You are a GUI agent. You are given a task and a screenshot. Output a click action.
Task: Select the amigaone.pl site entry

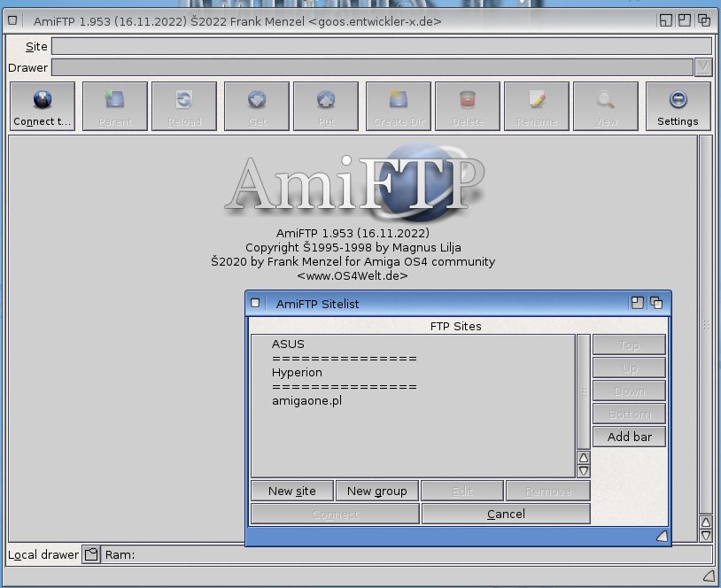point(413,401)
